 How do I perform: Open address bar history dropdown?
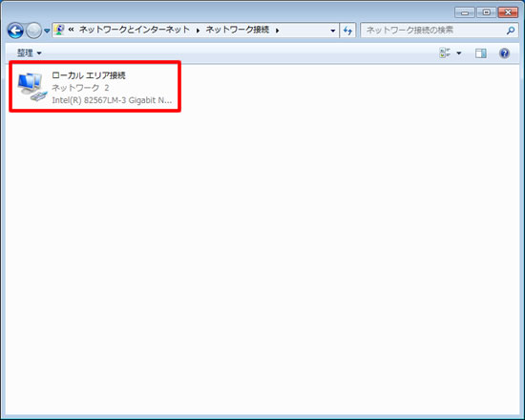(333, 31)
